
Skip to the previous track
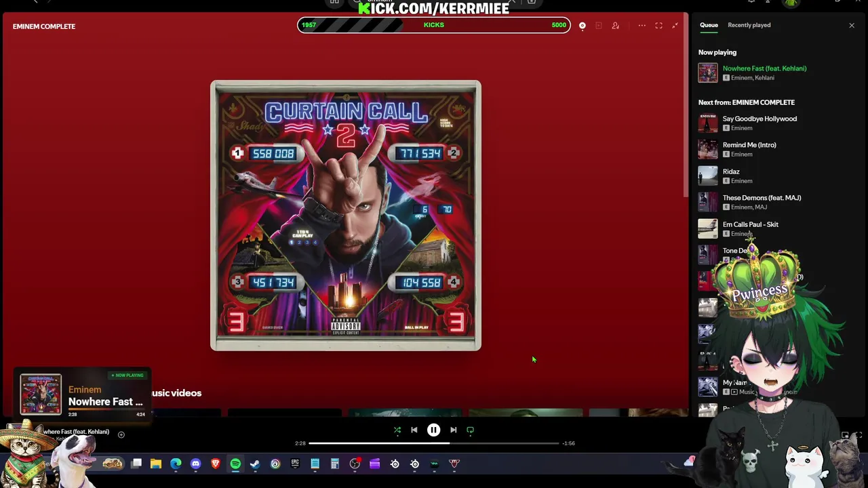tap(414, 430)
